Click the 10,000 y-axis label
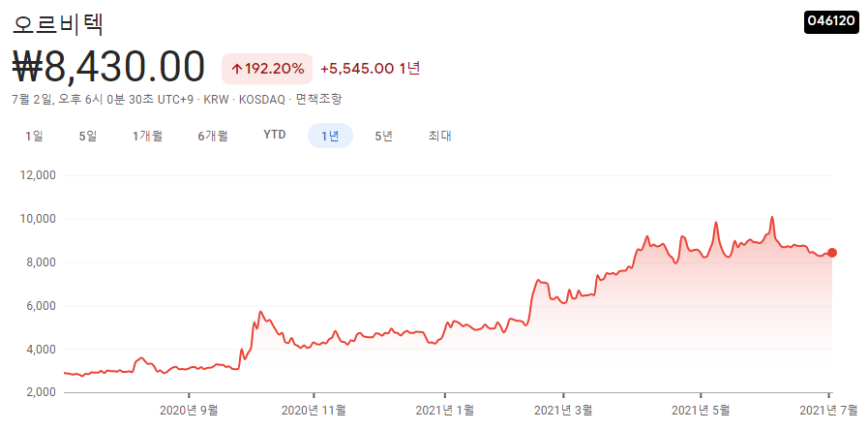The width and height of the screenshot is (868, 430). point(38,219)
